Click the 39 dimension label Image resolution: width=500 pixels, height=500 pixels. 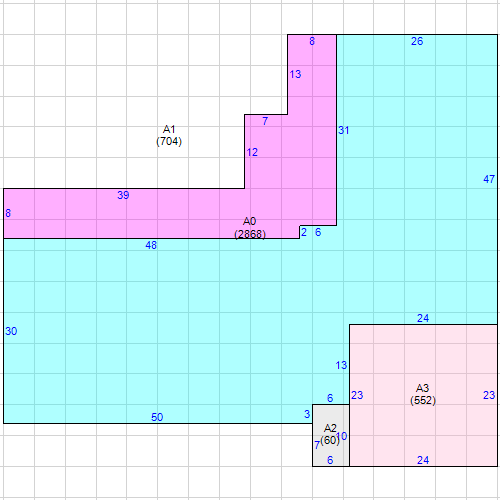123,195
